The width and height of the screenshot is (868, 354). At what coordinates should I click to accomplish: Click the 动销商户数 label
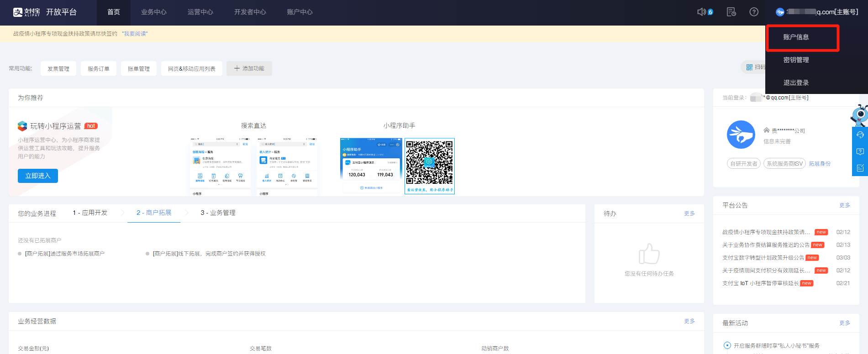click(495, 349)
